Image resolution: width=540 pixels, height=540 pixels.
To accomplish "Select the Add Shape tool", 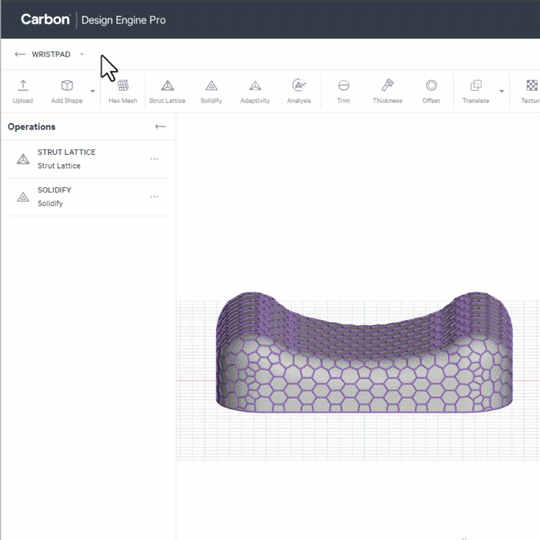I will [x=67, y=91].
